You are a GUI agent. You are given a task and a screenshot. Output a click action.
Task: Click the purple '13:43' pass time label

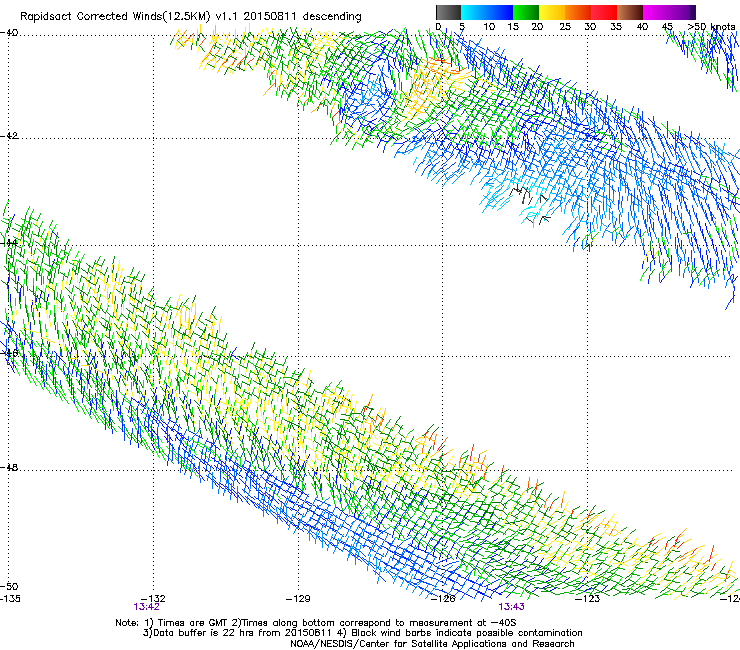tap(512, 607)
